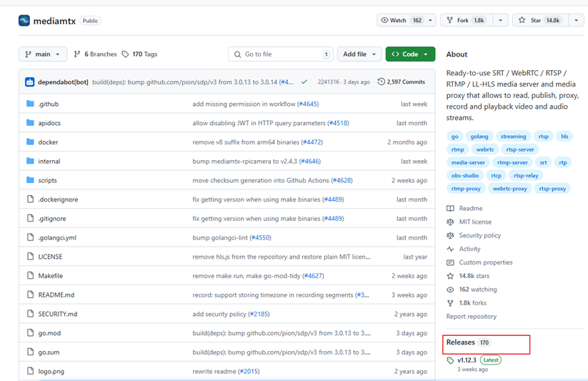
Task: Click the webrtc-proxy topic tag
Action: click(x=509, y=189)
